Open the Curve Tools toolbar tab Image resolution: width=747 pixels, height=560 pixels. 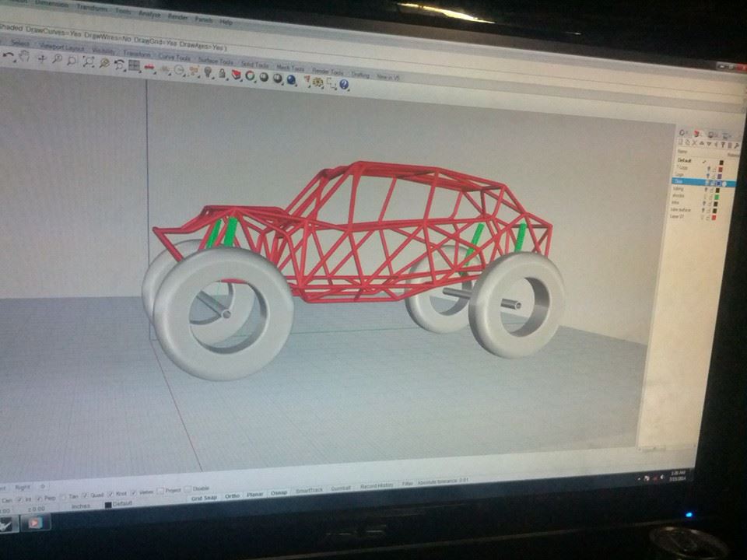tap(174, 57)
